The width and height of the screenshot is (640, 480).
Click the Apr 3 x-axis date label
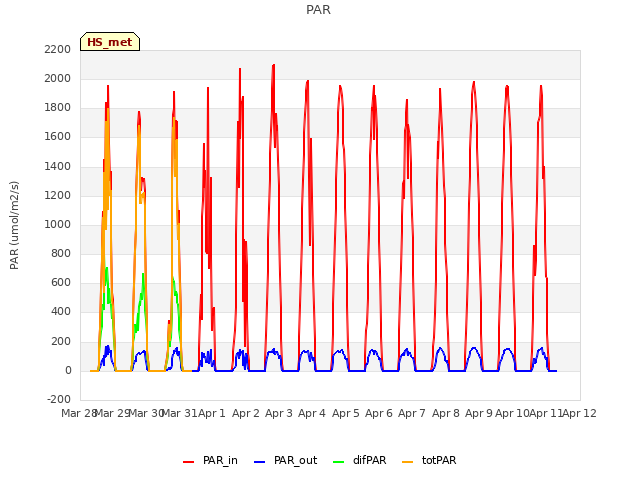(279, 413)
